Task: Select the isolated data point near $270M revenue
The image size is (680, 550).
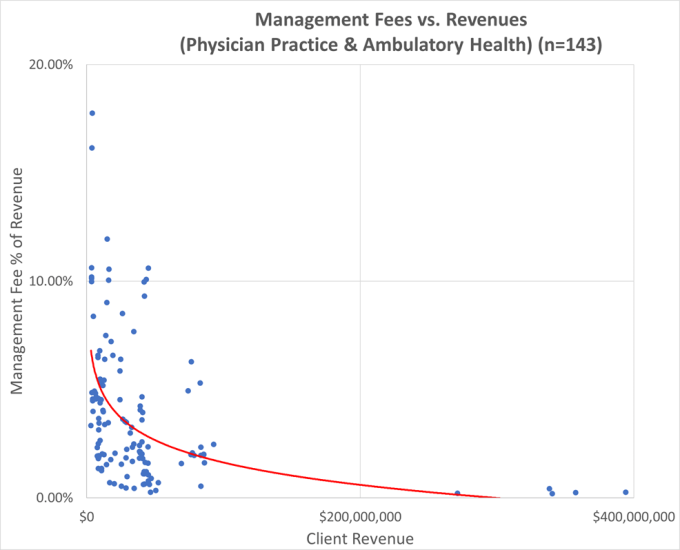Action: coord(457,493)
